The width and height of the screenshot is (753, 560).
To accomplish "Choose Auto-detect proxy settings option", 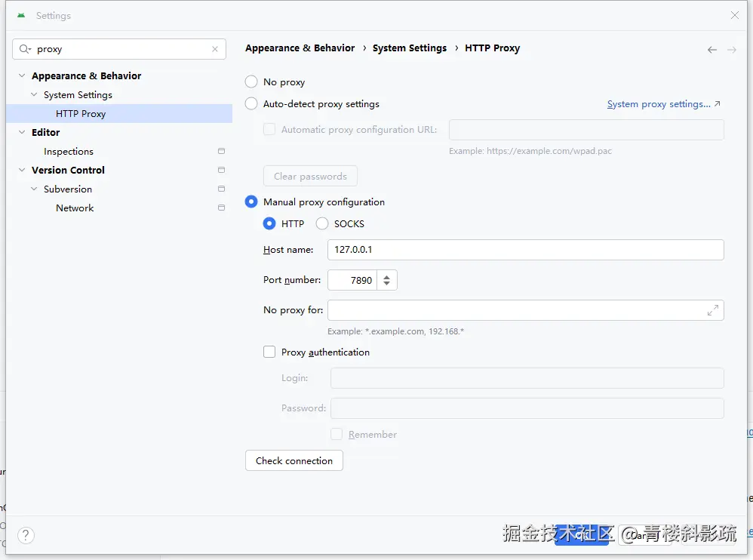I will [252, 104].
